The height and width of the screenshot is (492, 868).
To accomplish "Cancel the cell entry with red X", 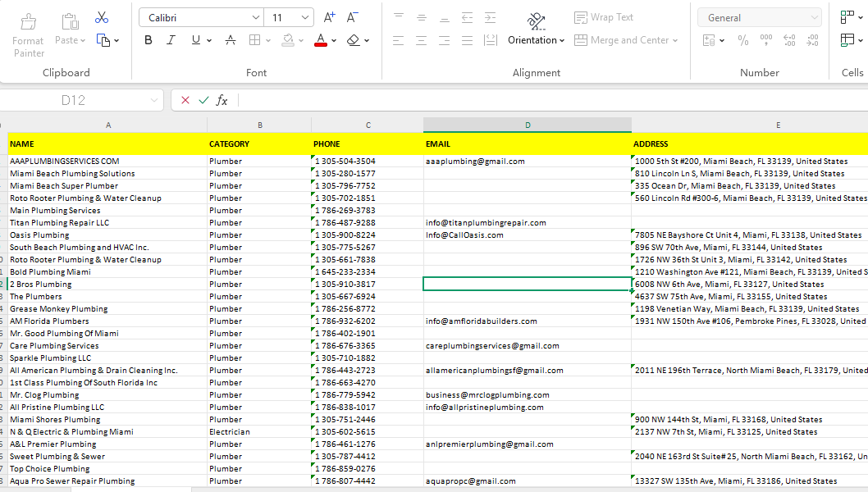I will (185, 100).
